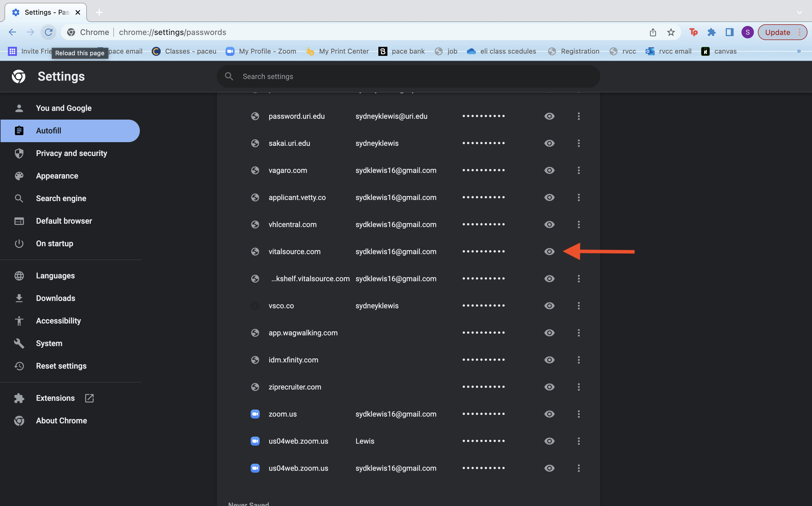Click the Reload this page icon

tap(48, 32)
